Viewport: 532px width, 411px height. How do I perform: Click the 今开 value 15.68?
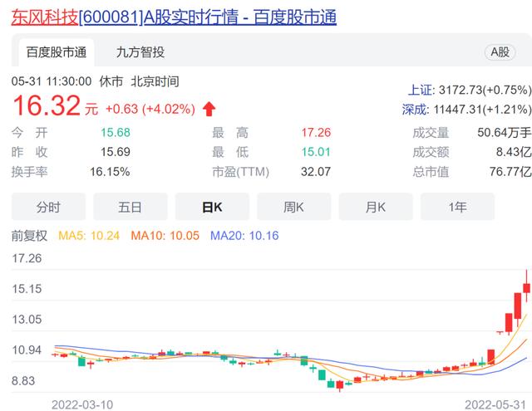(x=116, y=133)
